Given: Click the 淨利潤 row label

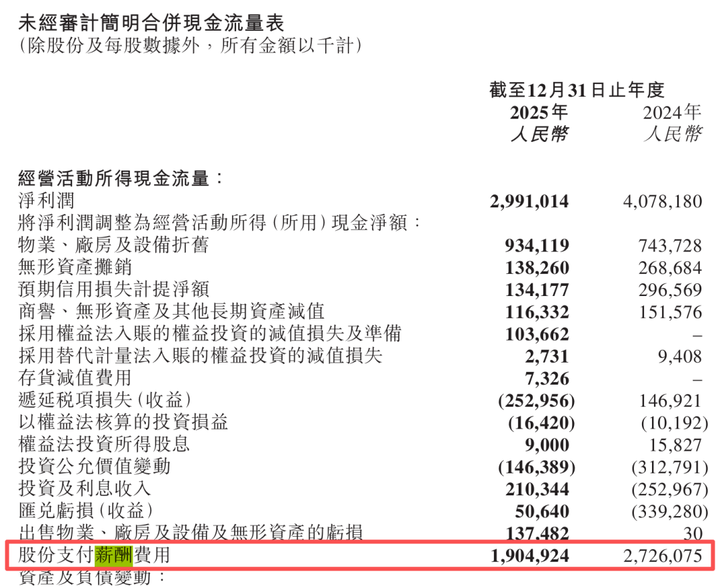Looking at the screenshot, I should coord(47,201).
